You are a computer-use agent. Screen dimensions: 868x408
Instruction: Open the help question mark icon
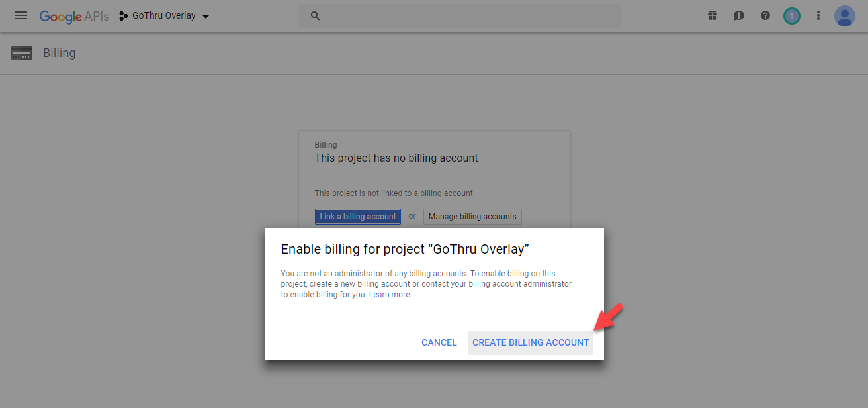pos(765,15)
